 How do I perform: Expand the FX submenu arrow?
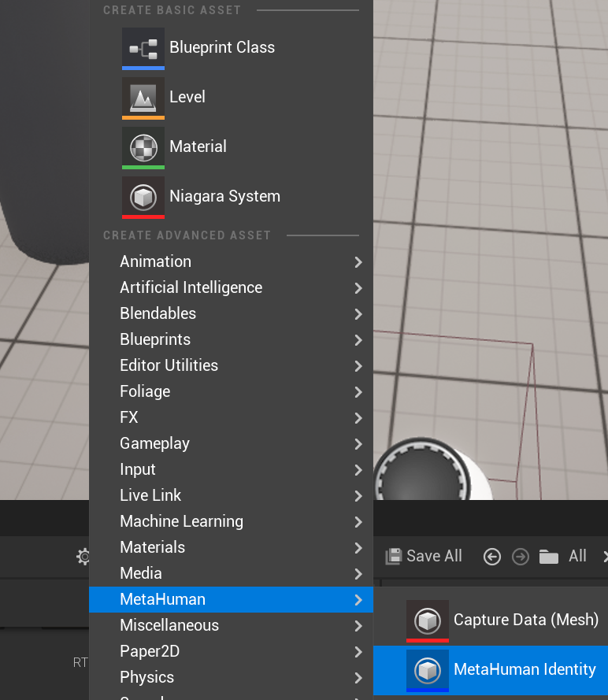[358, 418]
